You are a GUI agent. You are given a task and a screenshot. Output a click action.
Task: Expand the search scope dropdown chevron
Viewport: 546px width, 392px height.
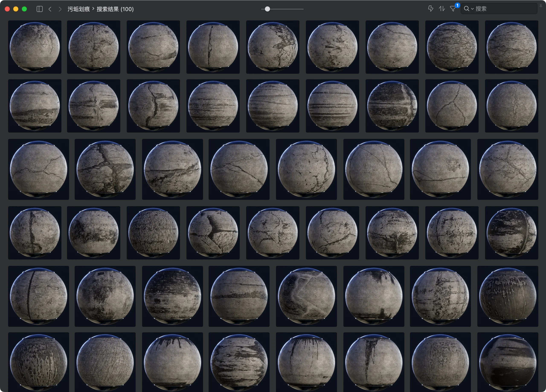(472, 9)
